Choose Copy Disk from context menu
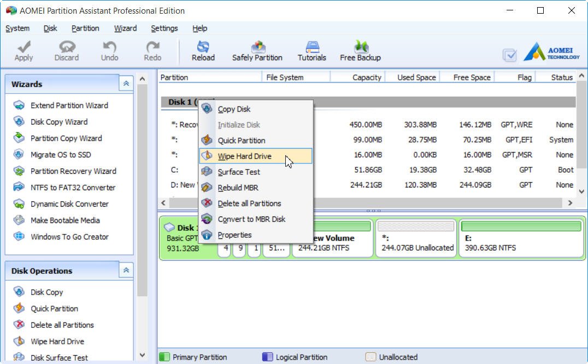Image resolution: width=588 pixels, height=364 pixels. [256, 109]
